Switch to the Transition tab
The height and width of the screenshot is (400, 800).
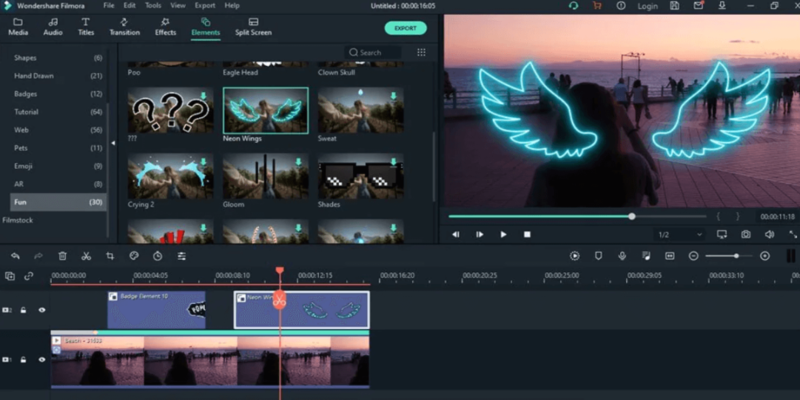tap(124, 27)
